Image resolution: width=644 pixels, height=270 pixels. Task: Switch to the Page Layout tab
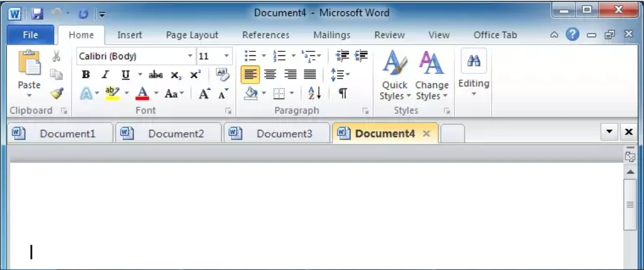[192, 36]
